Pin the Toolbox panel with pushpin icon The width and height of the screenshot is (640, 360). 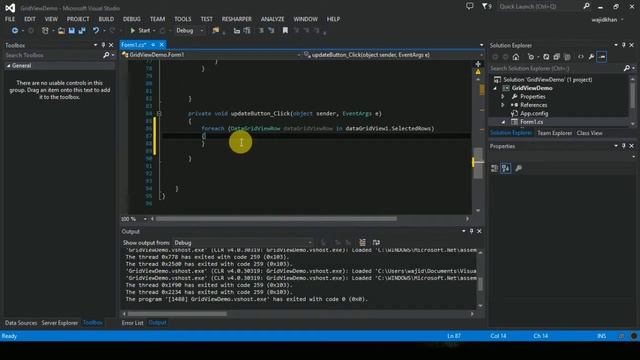103,45
